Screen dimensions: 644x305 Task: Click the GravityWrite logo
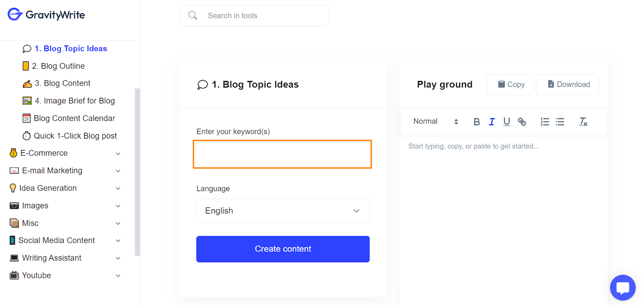(x=46, y=15)
